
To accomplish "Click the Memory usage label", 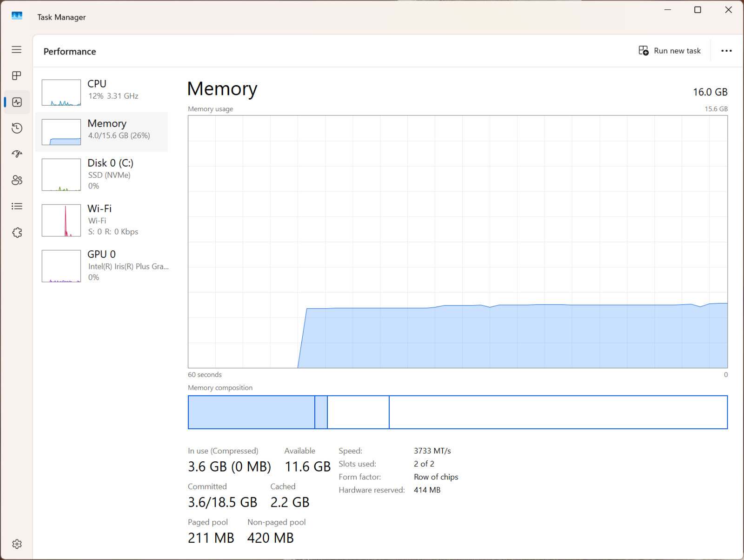I will 211,109.
